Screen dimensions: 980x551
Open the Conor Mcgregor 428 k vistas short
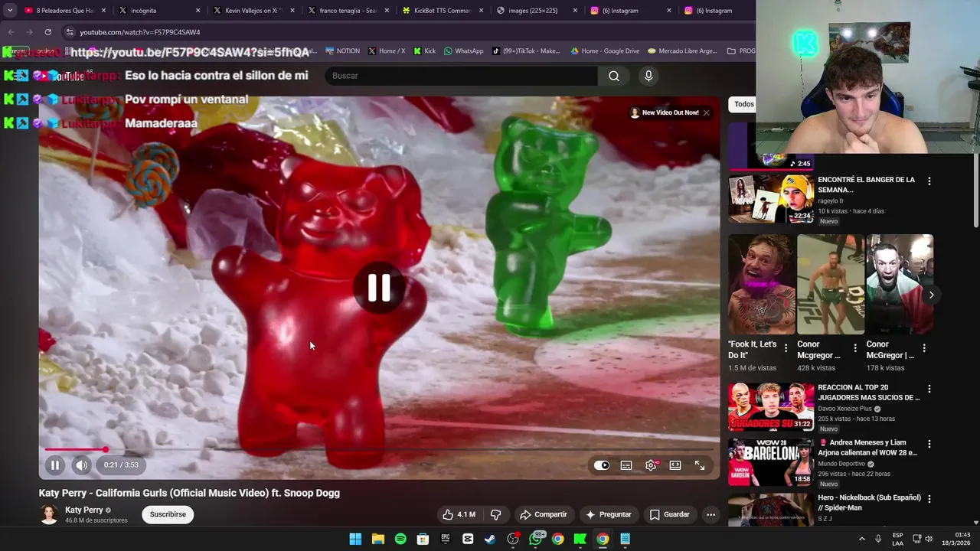(x=831, y=285)
